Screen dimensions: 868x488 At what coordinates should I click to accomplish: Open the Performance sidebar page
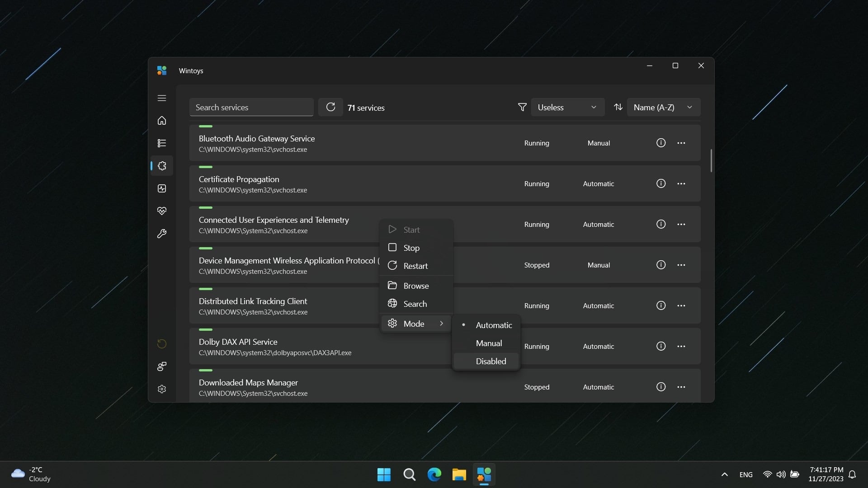[x=162, y=188]
